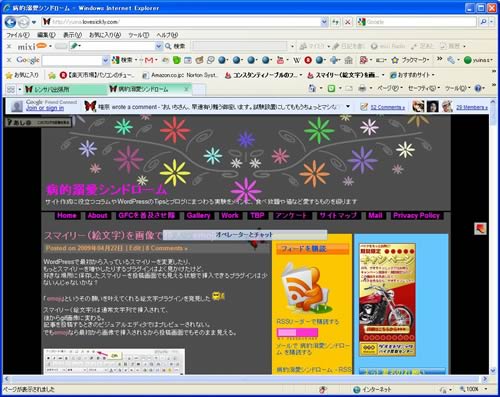Viewport: 500px width, 397px height.
Task: Click the red icon at the page's right edge
Action: 480,229
